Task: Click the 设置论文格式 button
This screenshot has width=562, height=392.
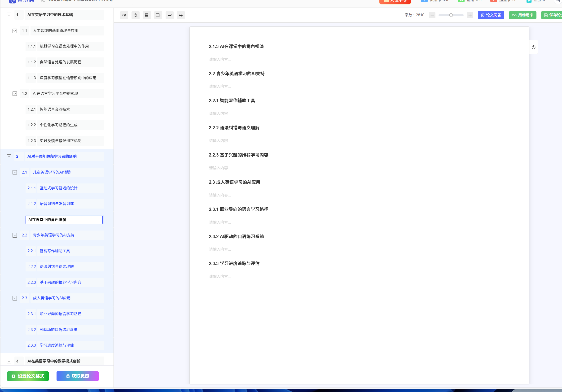Action: click(28, 376)
